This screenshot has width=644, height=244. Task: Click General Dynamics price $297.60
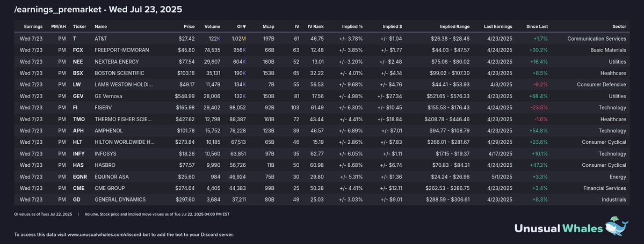(184, 199)
